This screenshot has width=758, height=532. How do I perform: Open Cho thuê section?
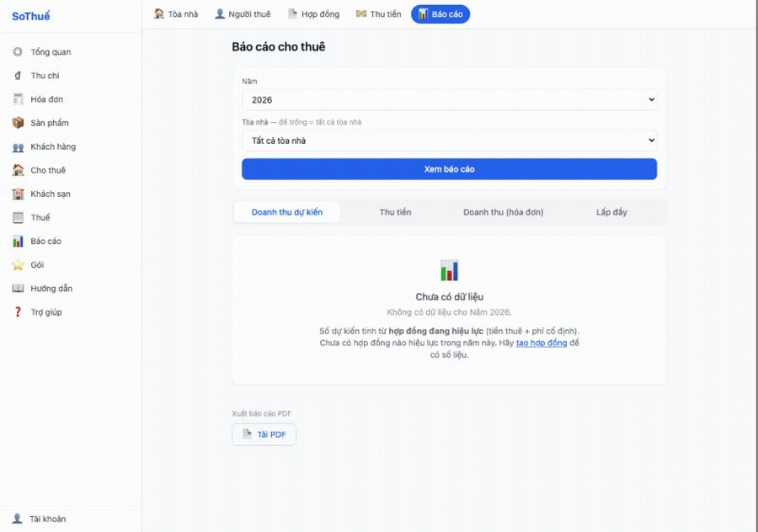71,170
